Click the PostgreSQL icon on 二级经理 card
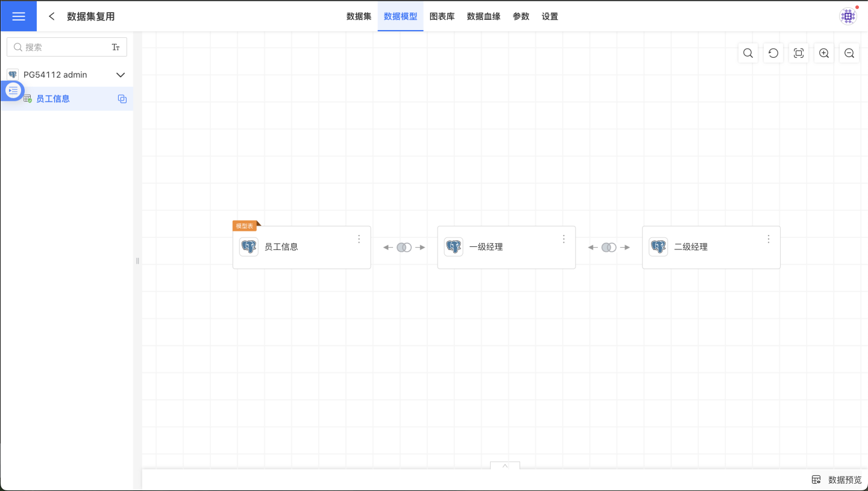Viewport: 868px width, 491px height. point(658,247)
